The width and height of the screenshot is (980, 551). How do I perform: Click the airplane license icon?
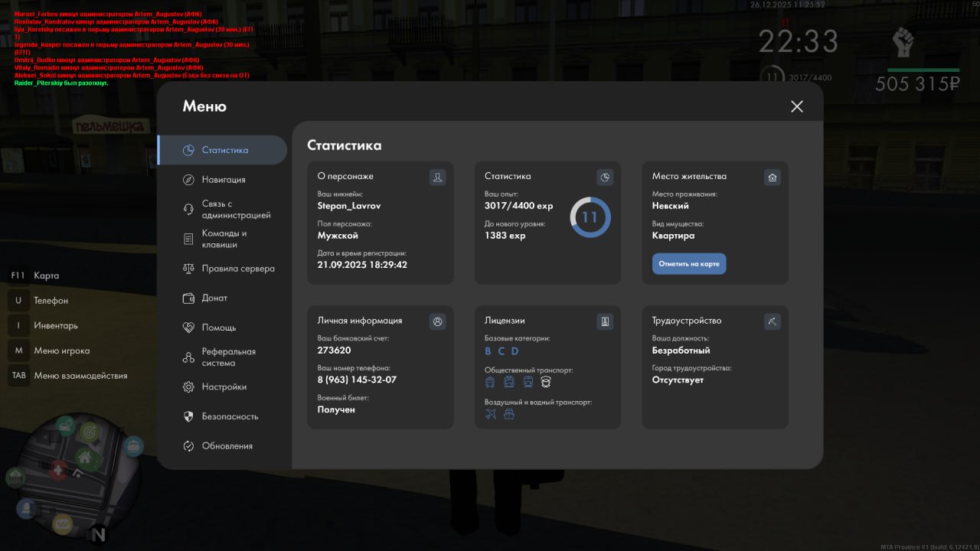coord(491,414)
